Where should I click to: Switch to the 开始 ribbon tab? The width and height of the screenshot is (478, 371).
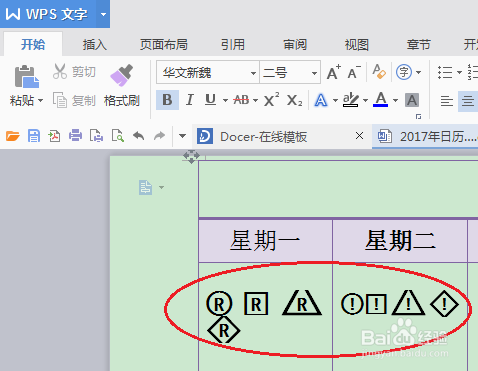click(x=33, y=44)
